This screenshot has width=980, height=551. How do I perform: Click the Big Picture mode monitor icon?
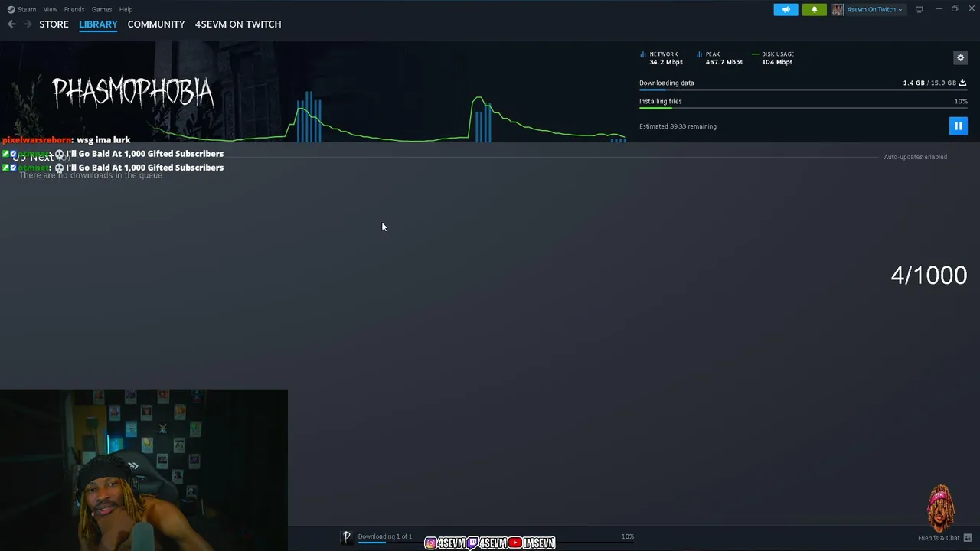pyautogui.click(x=919, y=9)
